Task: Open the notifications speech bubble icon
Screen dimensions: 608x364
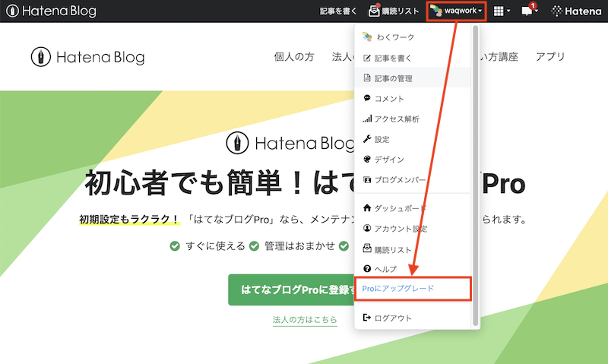Action: click(x=527, y=11)
